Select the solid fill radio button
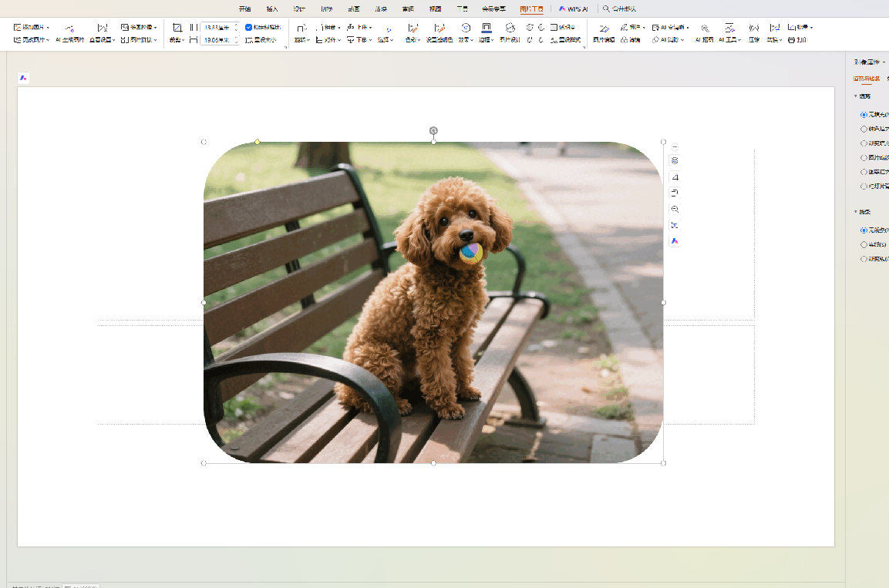Viewport: 889px width, 588px height. [864, 129]
